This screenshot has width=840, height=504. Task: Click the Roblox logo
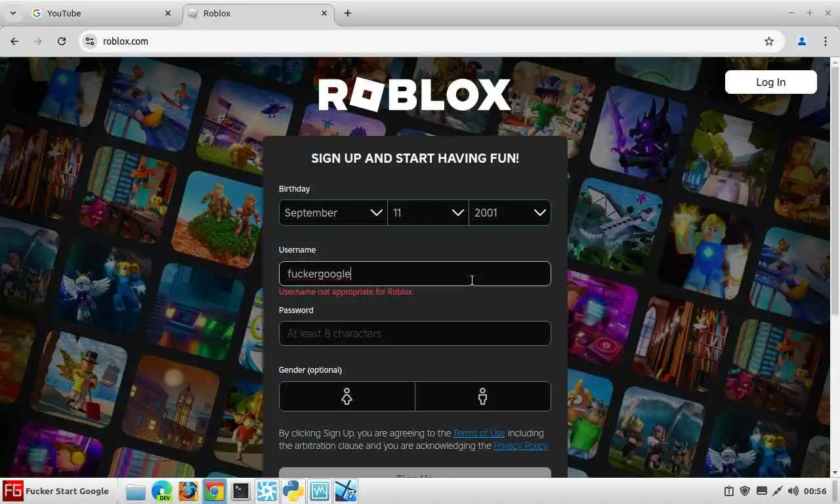coord(415,96)
